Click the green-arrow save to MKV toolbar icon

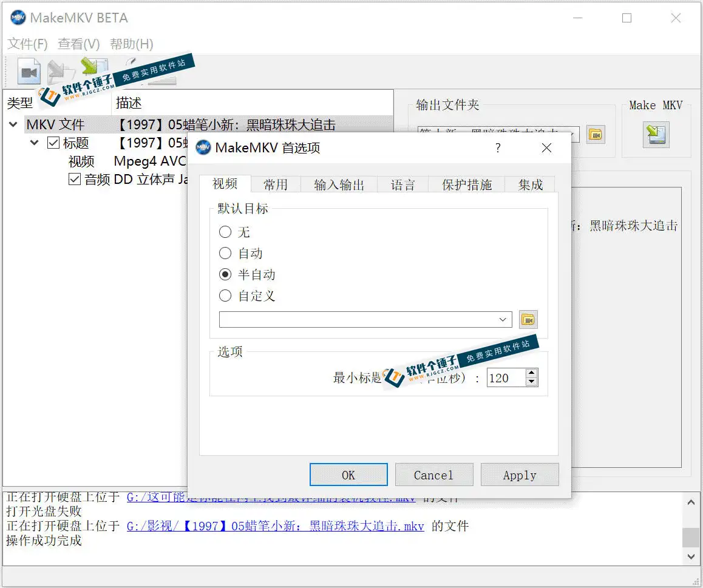pos(93,69)
